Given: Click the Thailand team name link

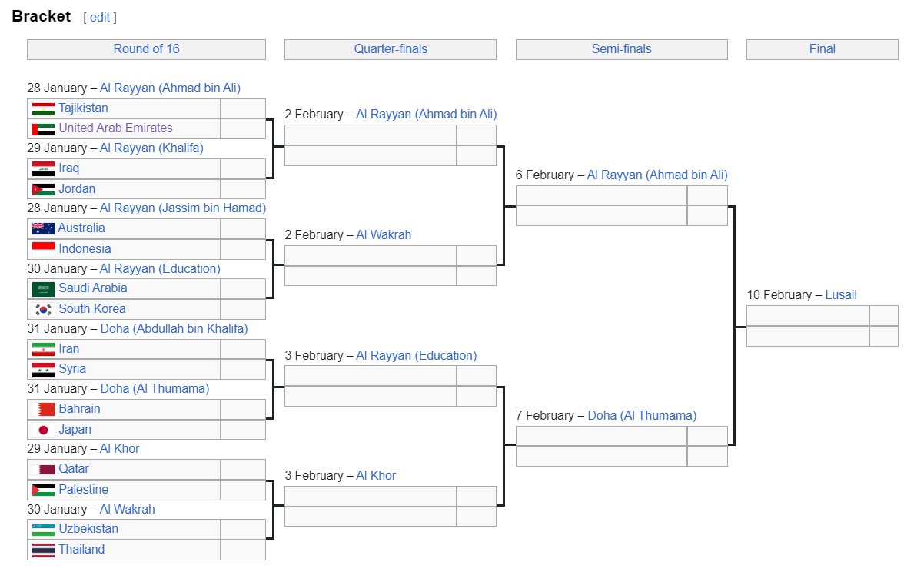Looking at the screenshot, I should click(81, 550).
